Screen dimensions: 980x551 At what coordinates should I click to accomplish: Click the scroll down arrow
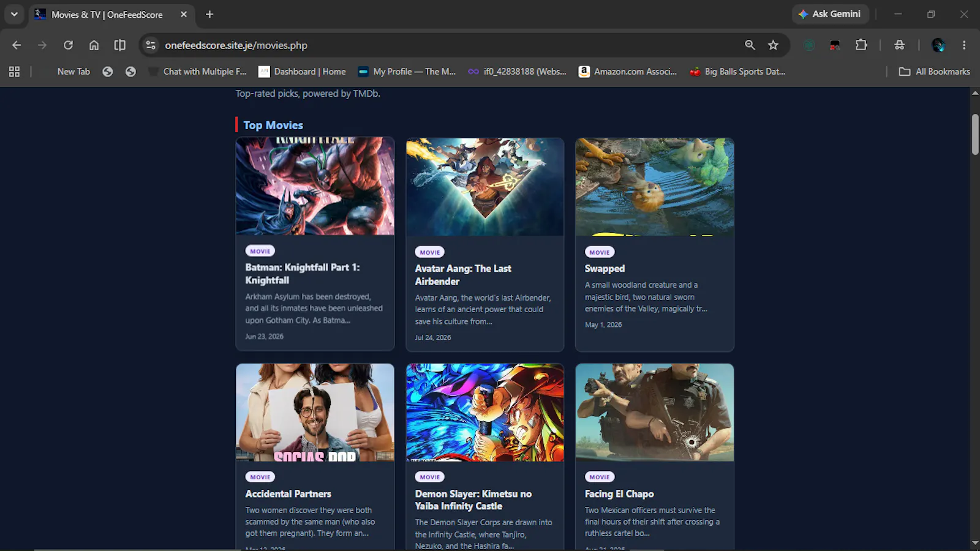pos(975,543)
